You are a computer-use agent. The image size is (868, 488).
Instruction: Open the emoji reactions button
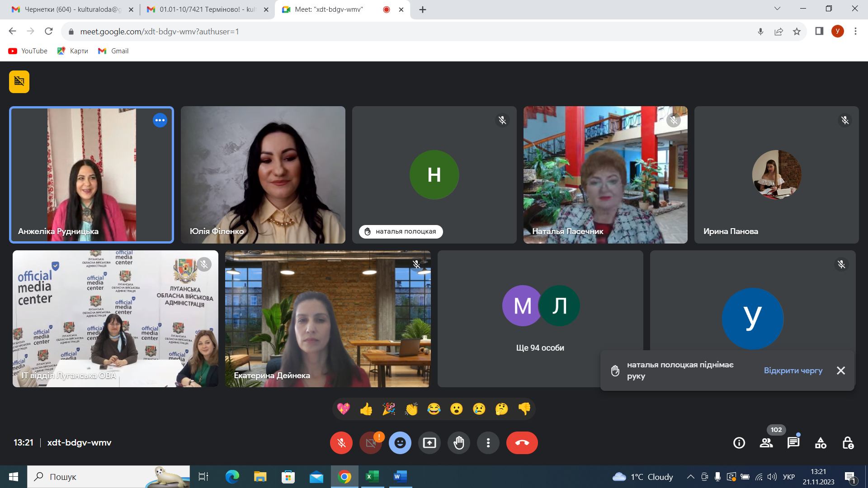tap(400, 443)
